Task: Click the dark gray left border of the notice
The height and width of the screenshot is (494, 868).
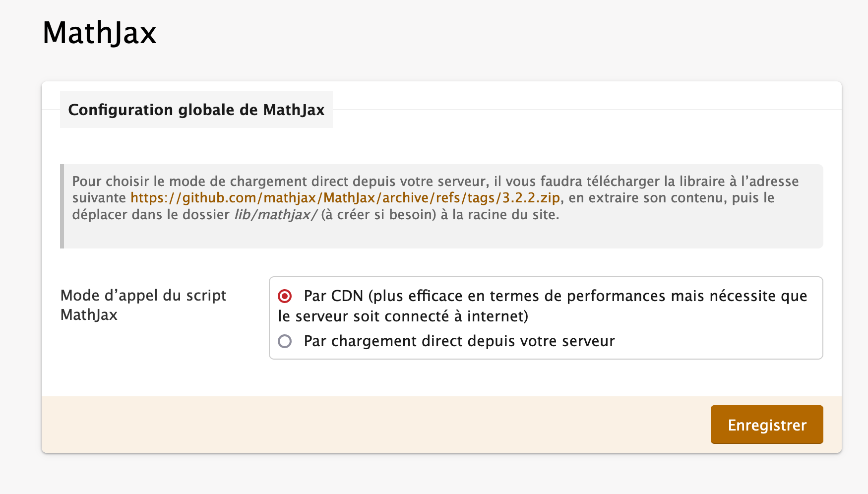Action: pos(62,206)
